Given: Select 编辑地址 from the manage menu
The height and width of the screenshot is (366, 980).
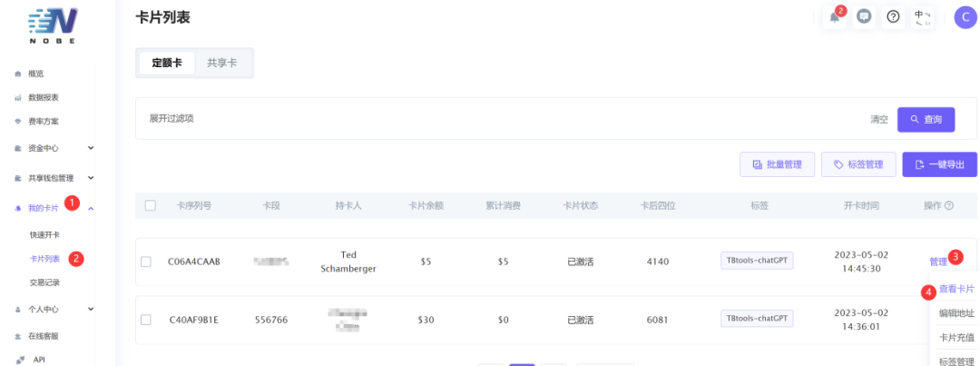Looking at the screenshot, I should 956,312.
